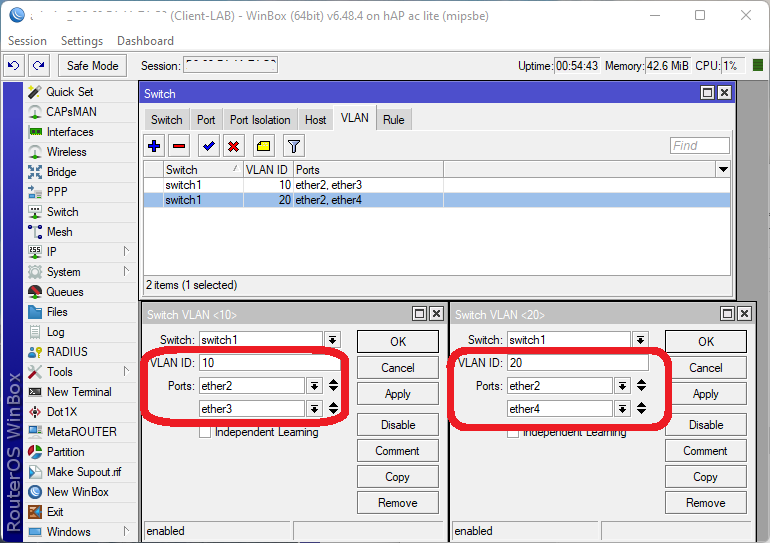The height and width of the screenshot is (543, 770).
Task: Open column chooser dropdown in VLAN table
Action: point(723,170)
